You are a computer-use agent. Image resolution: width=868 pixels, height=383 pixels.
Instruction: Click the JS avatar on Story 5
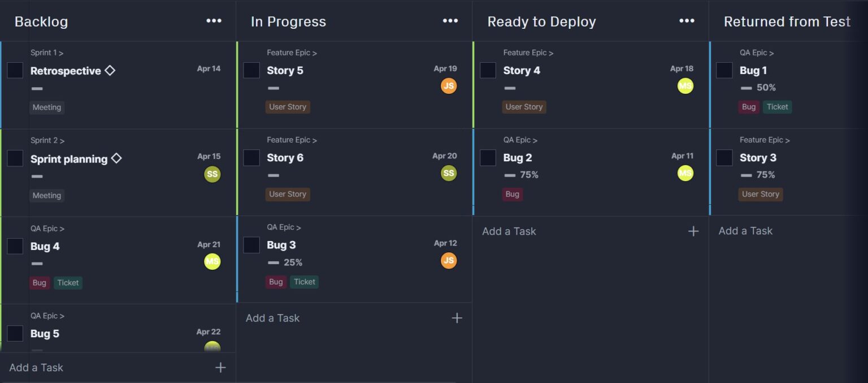click(x=449, y=85)
